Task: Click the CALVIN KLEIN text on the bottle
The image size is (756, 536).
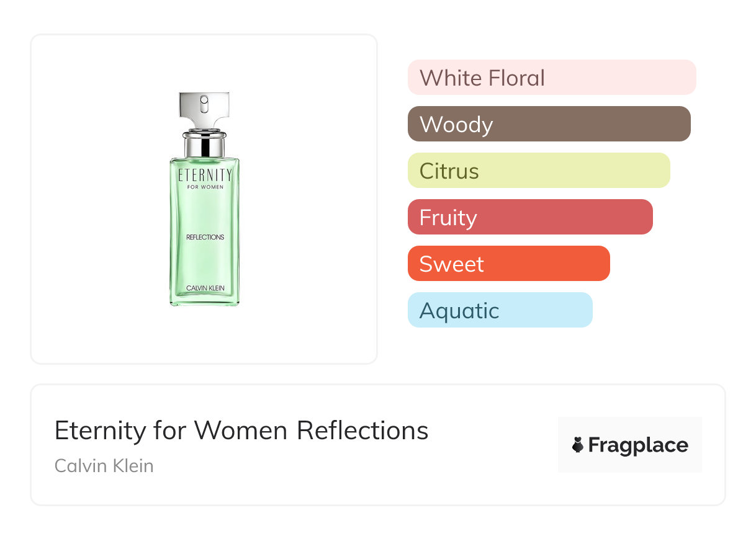Action: point(205,288)
